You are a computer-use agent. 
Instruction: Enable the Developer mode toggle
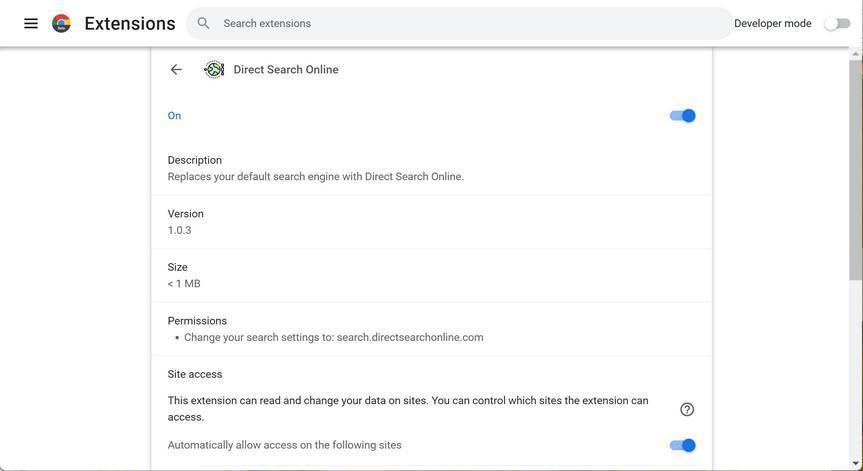click(837, 23)
